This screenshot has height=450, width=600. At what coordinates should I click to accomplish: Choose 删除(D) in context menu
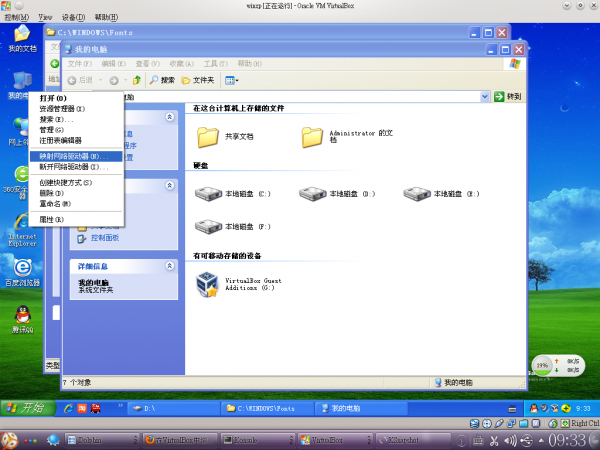click(x=76, y=193)
